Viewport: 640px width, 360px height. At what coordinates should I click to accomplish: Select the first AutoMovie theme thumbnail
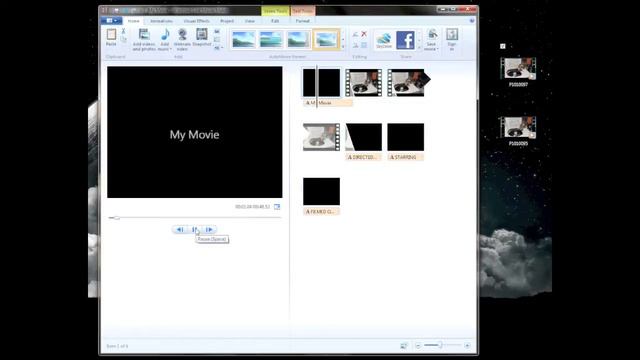[x=243, y=40]
